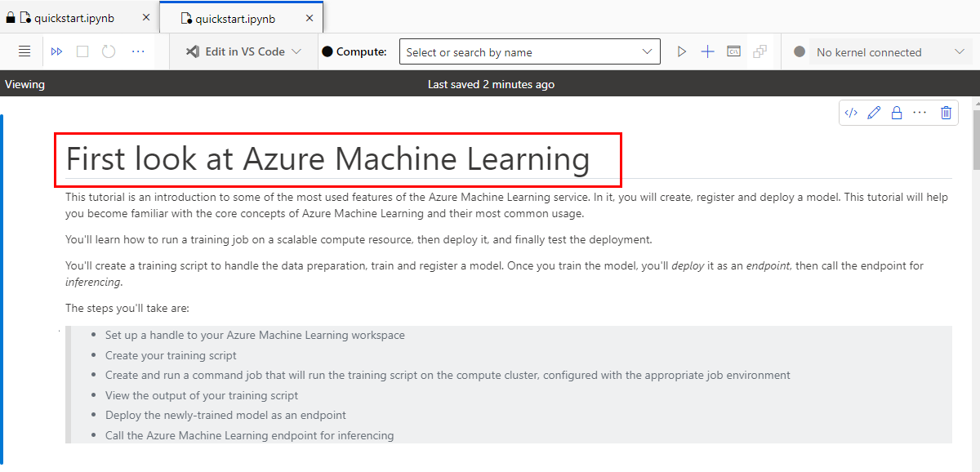Open the Compute selection combo box

[x=529, y=51]
